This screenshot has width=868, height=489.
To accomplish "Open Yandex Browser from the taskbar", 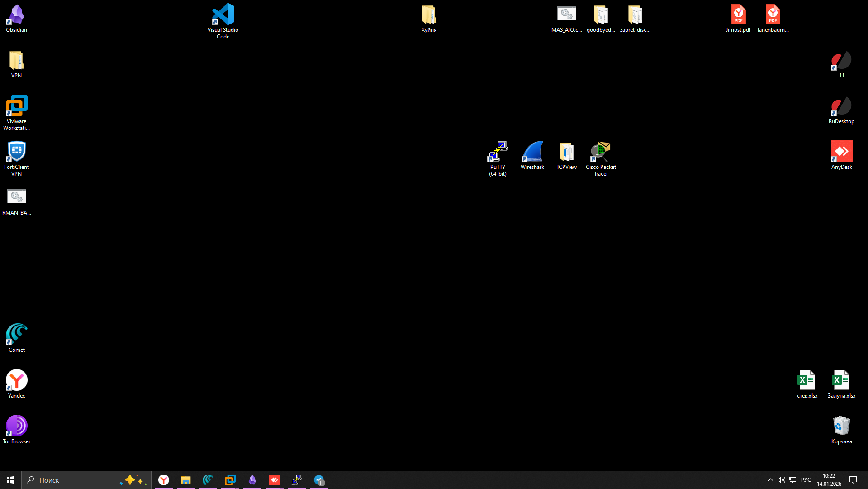I will (x=164, y=480).
